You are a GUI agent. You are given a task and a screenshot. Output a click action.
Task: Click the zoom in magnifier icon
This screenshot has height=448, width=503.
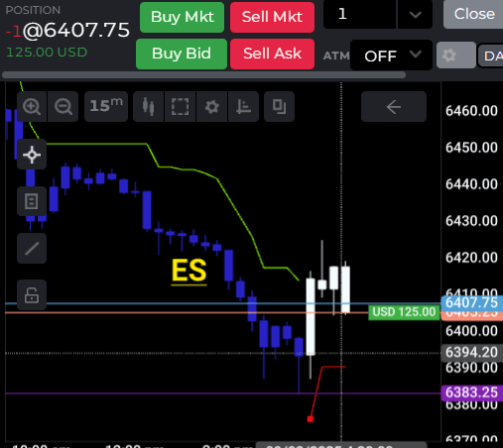(32, 107)
